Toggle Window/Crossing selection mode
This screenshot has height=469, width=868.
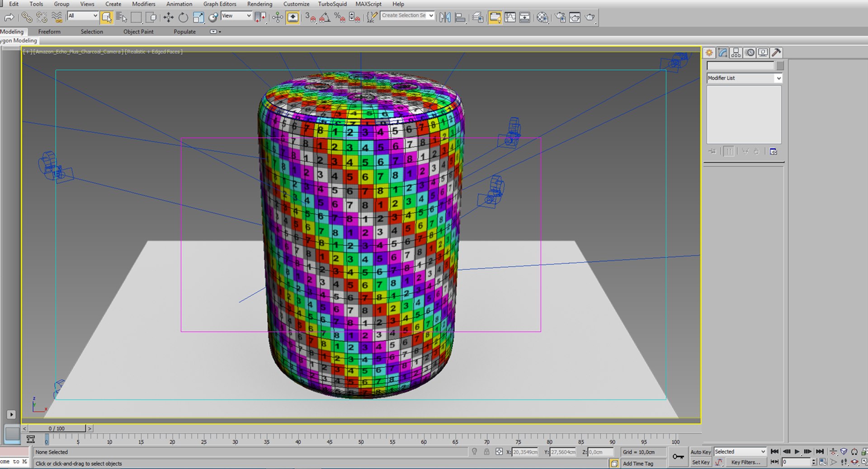pos(151,17)
